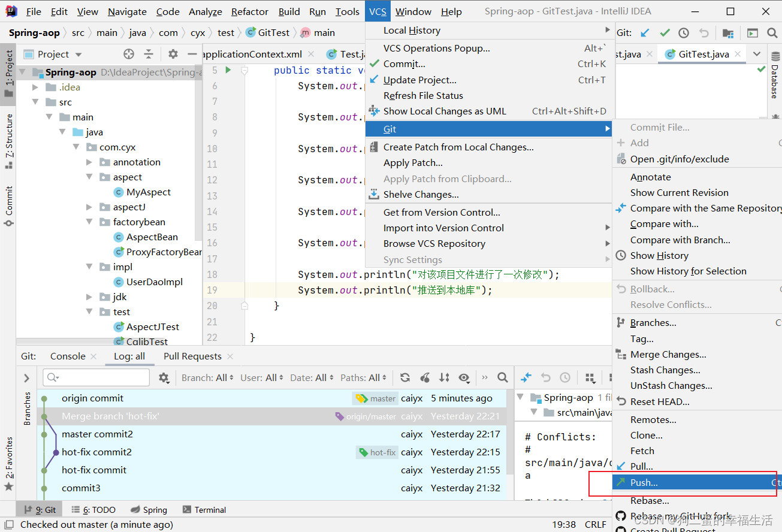Viewport: 782px width, 532px height.
Task: Click the locate target icon in Project panel
Action: (x=129, y=54)
